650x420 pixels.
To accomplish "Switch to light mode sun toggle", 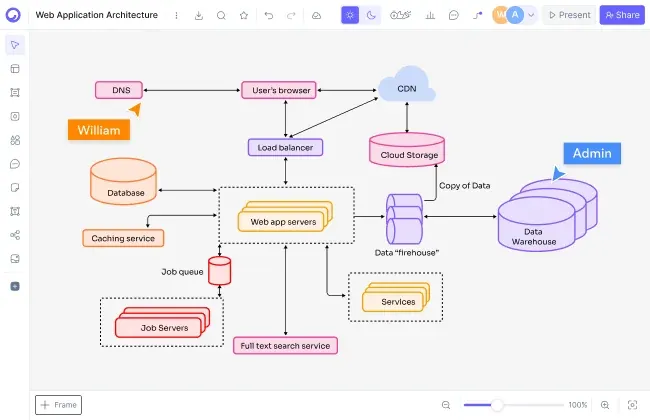I will (x=350, y=15).
